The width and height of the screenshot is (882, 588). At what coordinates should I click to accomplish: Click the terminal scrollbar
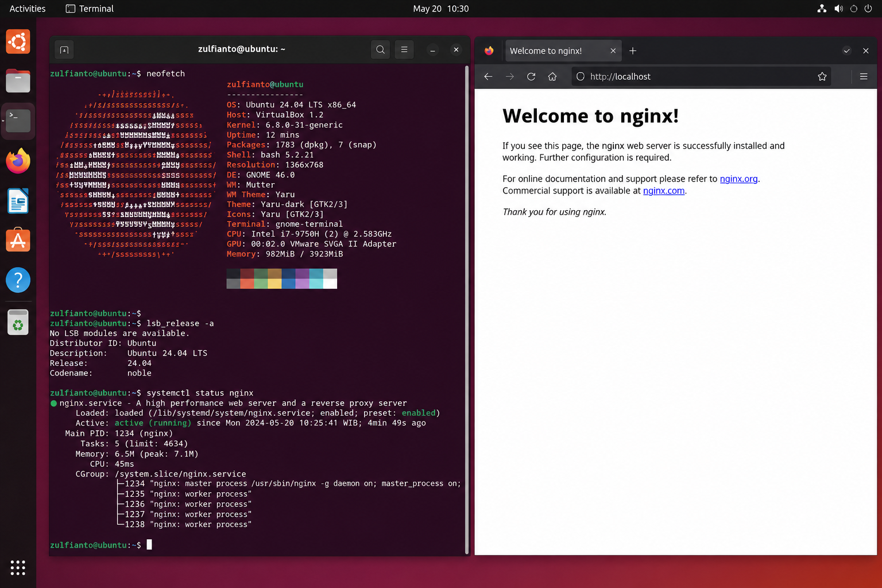coord(466,310)
